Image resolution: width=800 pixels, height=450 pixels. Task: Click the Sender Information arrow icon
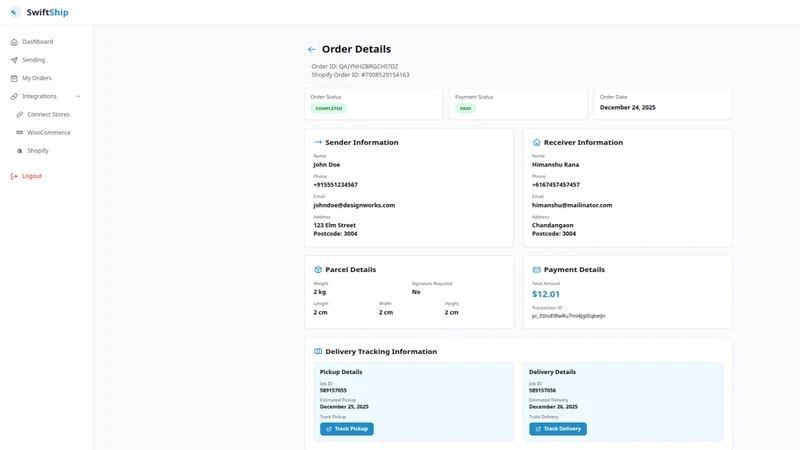[318, 142]
